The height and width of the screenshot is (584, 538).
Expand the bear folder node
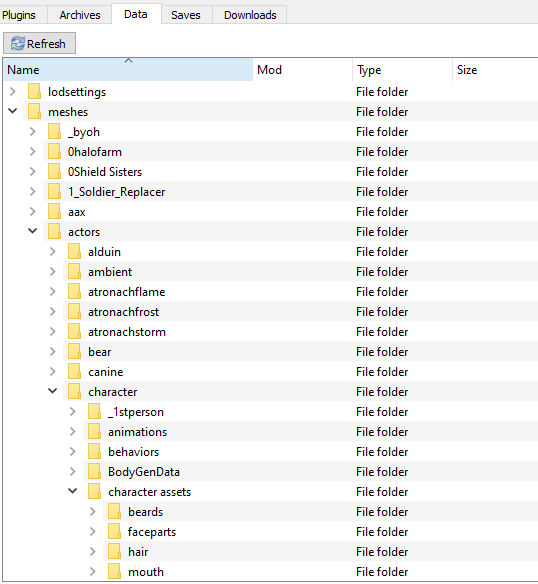point(53,352)
